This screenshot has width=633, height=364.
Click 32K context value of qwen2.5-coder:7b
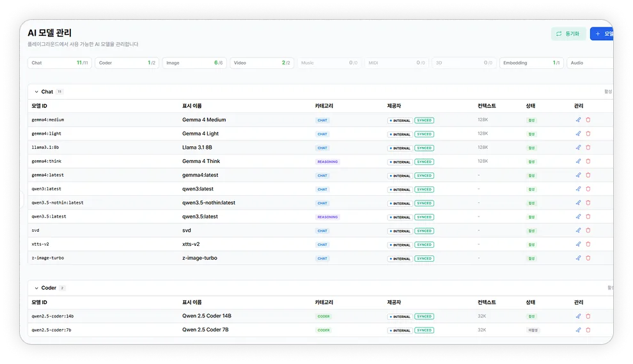(x=481, y=330)
